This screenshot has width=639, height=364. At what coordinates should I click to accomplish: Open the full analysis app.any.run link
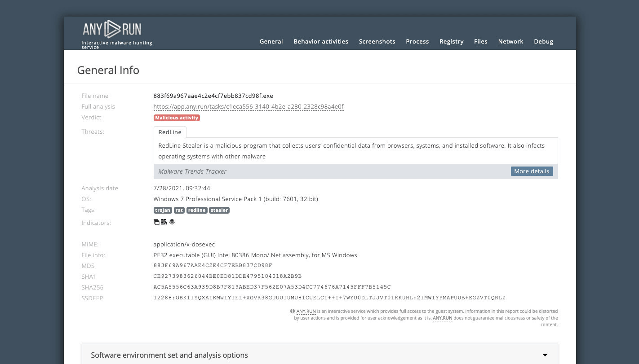pyautogui.click(x=248, y=107)
